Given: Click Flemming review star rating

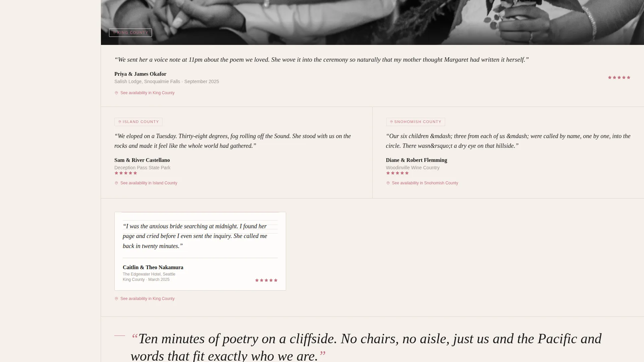Looking at the screenshot, I should pyautogui.click(x=397, y=173).
